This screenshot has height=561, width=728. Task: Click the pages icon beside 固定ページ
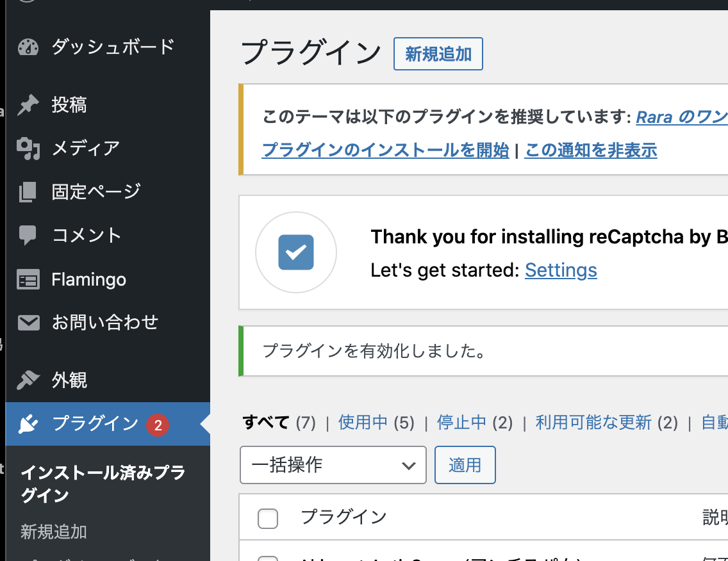tap(28, 191)
